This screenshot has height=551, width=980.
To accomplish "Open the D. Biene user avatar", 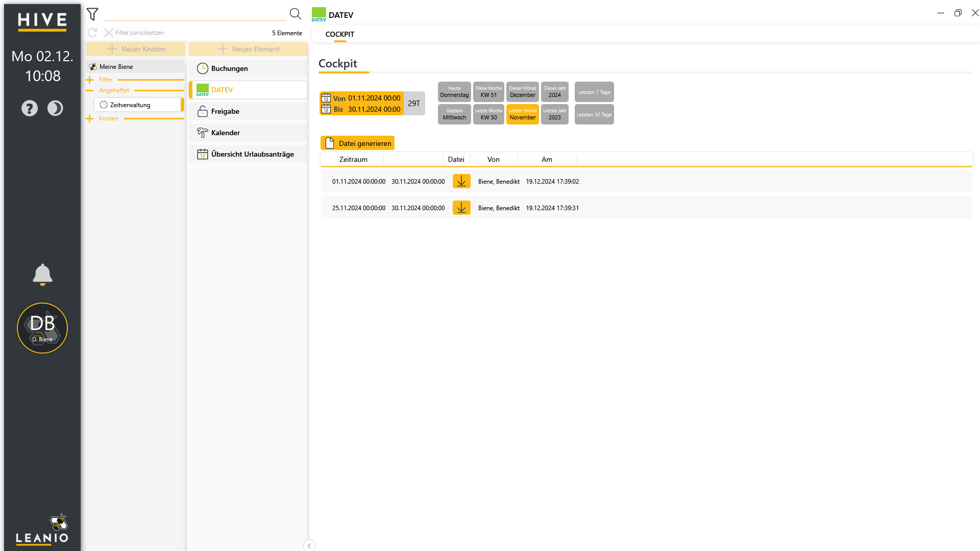I will (42, 328).
